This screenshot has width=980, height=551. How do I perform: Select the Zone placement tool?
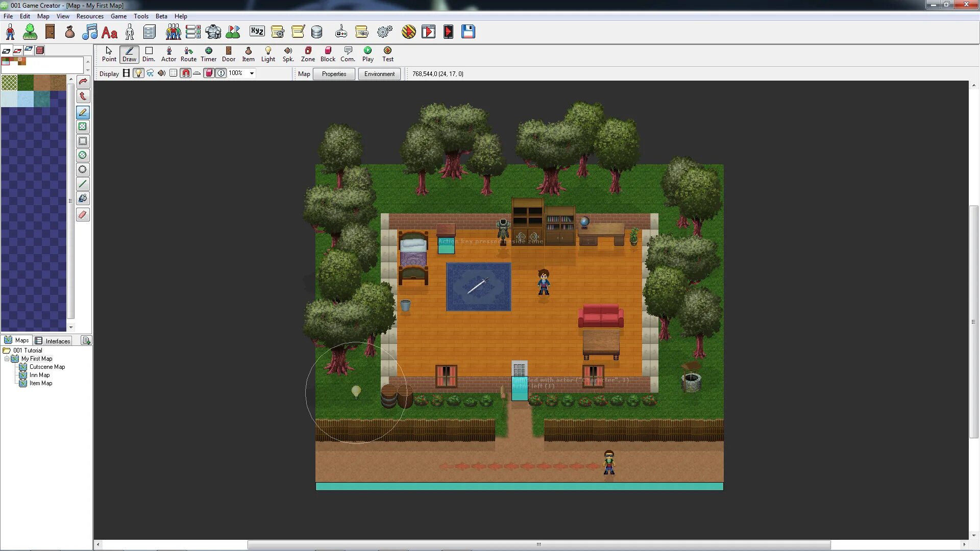tap(308, 53)
